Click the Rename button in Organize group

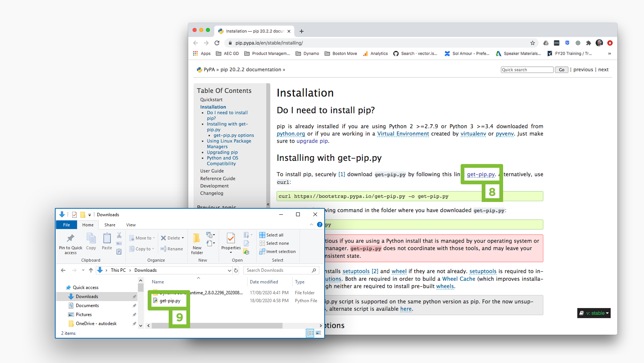[172, 249]
